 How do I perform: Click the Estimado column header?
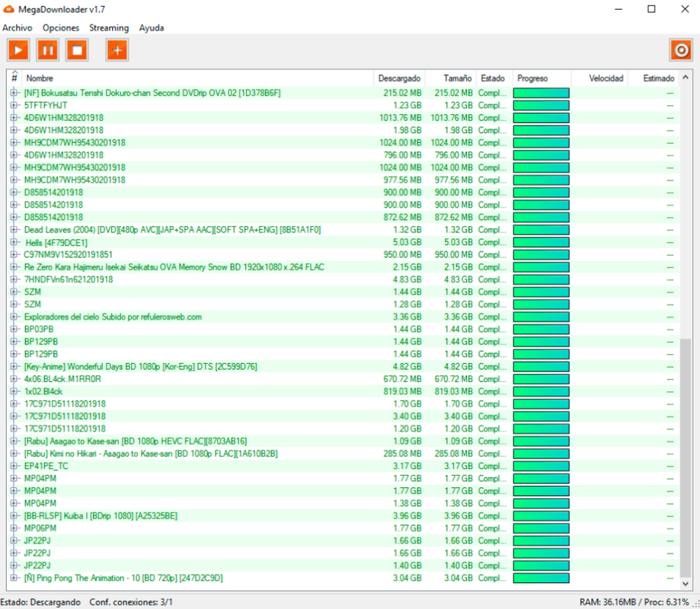pos(654,78)
